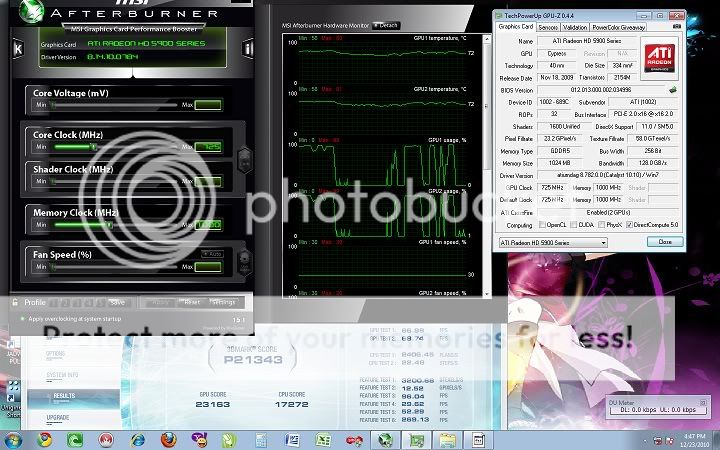The image size is (720, 450).
Task: Click the ATI Radeon logo in GPU-Z
Action: [659, 58]
